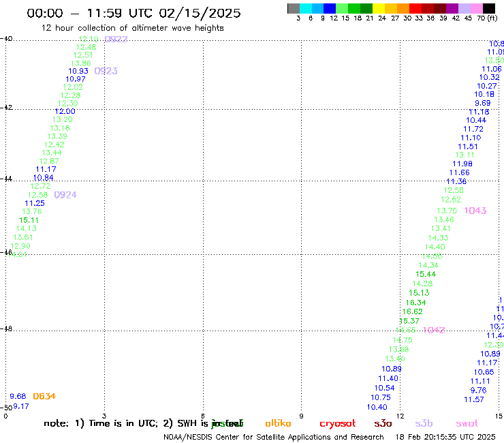Click the 13.86 wave height value
The width and height of the screenshot is (504, 443).
tap(80, 63)
